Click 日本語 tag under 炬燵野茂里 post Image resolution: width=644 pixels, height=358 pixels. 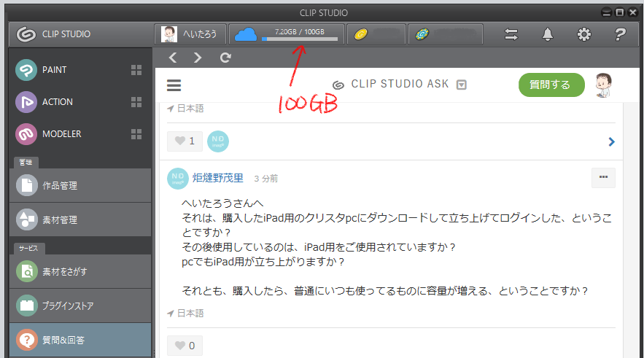[x=190, y=314]
